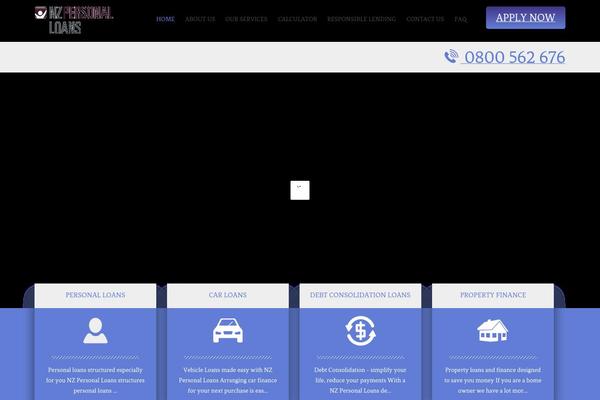Click 'Property loans and finance designed' text
Screen dimensions: 600x400
[x=493, y=380]
